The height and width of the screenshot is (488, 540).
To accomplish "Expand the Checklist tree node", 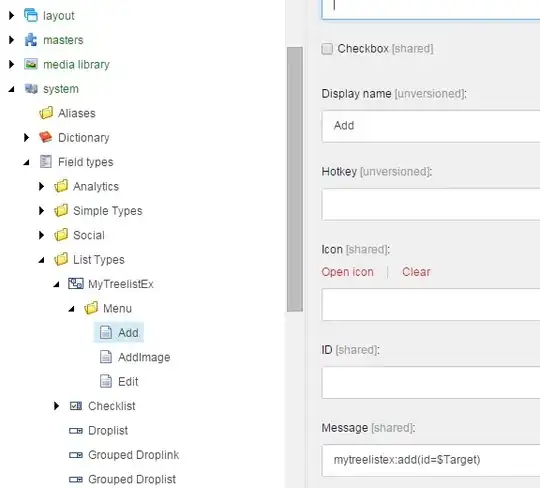I will [56, 406].
